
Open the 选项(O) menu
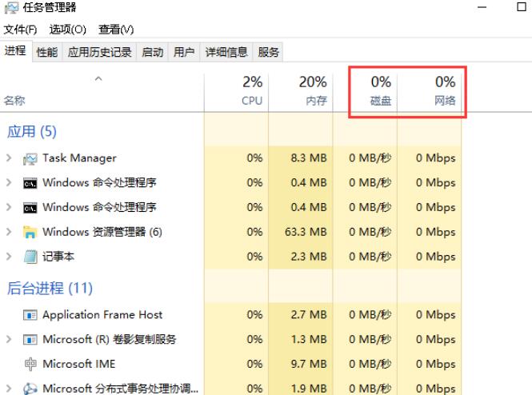(67, 30)
